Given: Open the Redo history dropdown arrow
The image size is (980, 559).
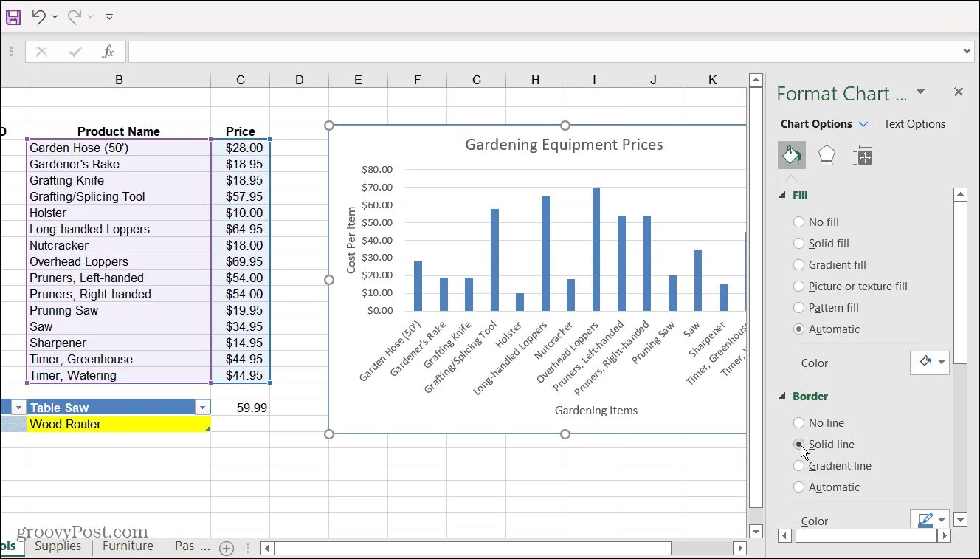Looking at the screenshot, I should click(x=91, y=17).
